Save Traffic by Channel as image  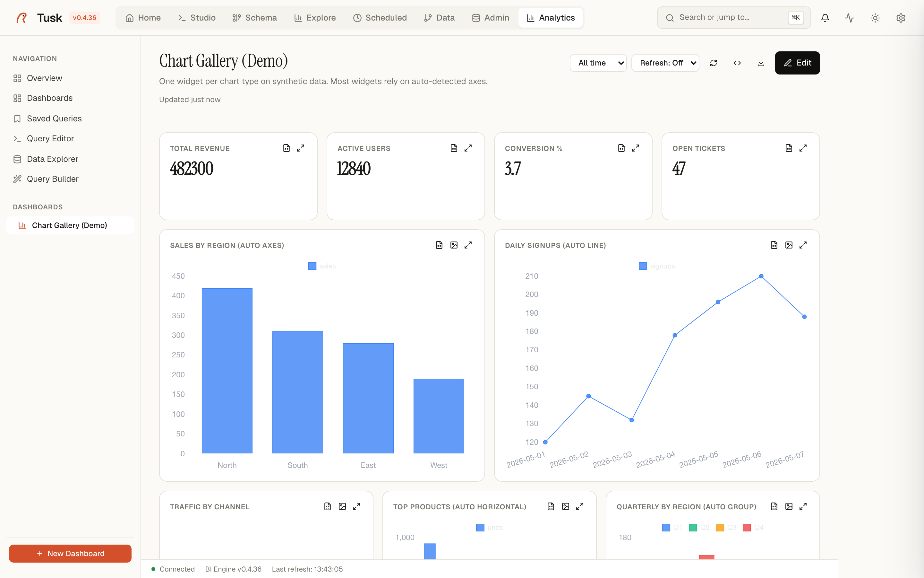pos(342,506)
